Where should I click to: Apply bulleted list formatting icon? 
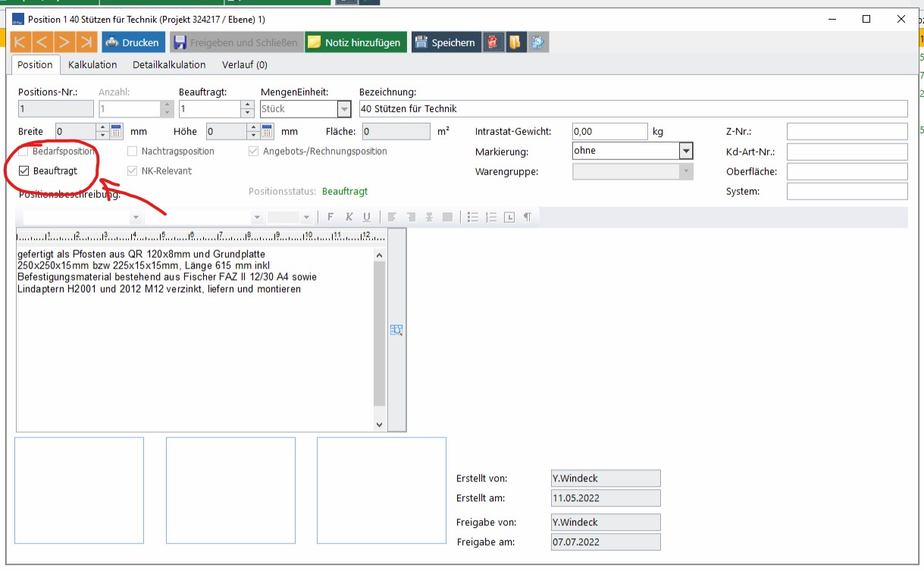pyautogui.click(x=473, y=217)
